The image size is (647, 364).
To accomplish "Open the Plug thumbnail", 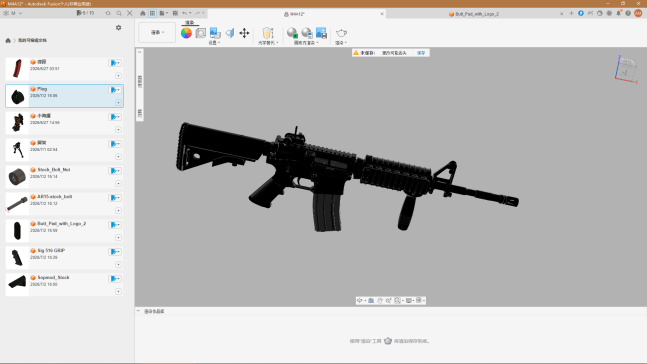I will [17, 96].
